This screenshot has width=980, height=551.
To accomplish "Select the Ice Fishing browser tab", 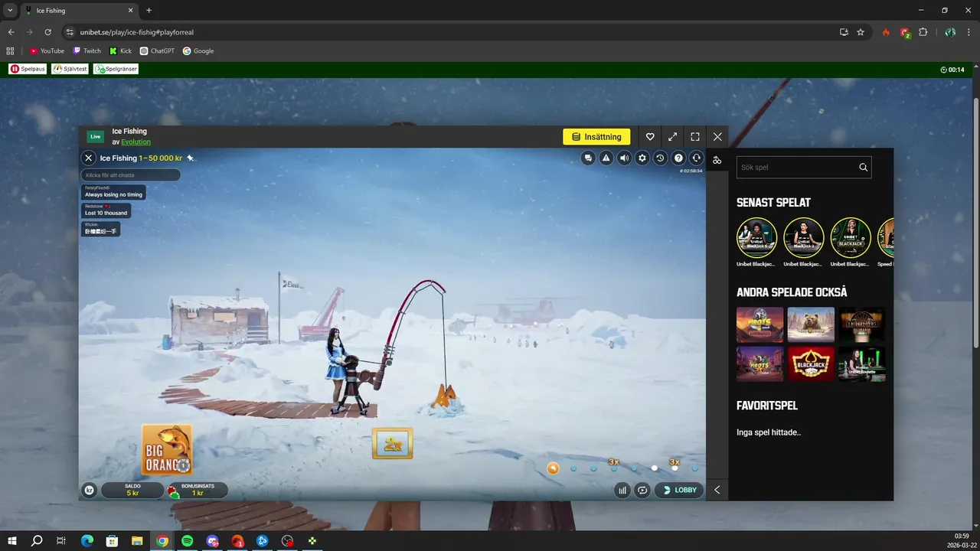I will [x=79, y=11].
